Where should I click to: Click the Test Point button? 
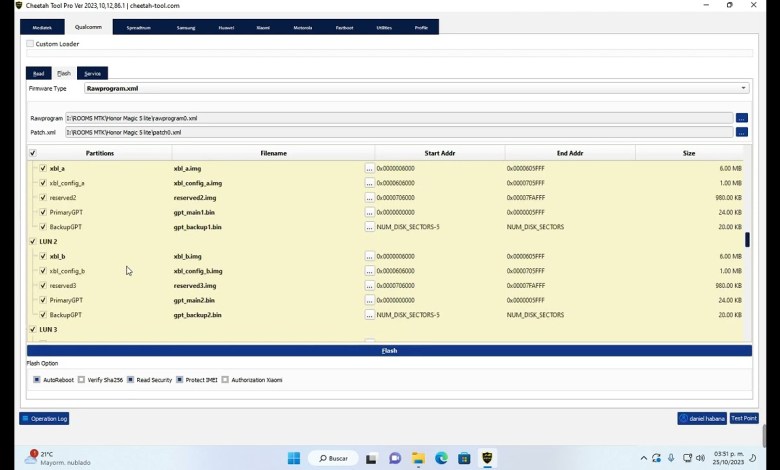[744, 418]
